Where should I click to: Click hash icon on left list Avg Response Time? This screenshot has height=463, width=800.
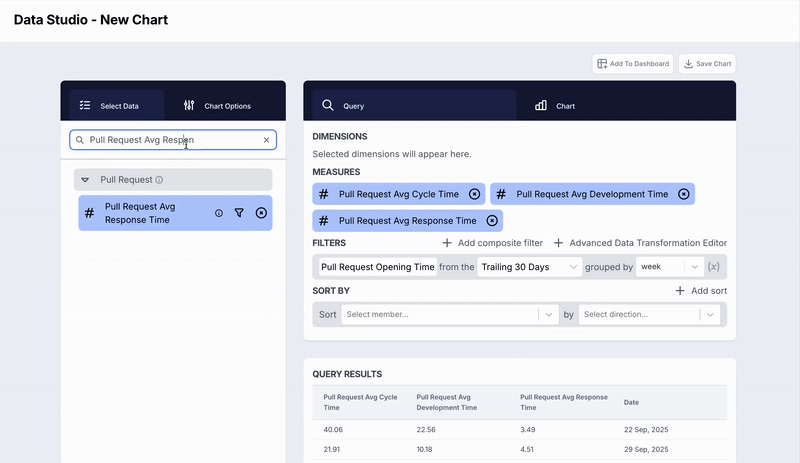click(89, 213)
